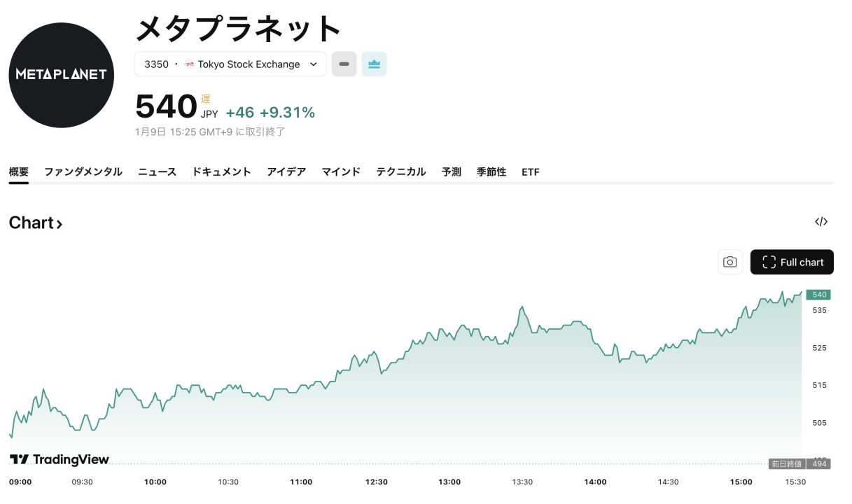
Task: Click the TradingView logo on chart
Action: point(60,459)
